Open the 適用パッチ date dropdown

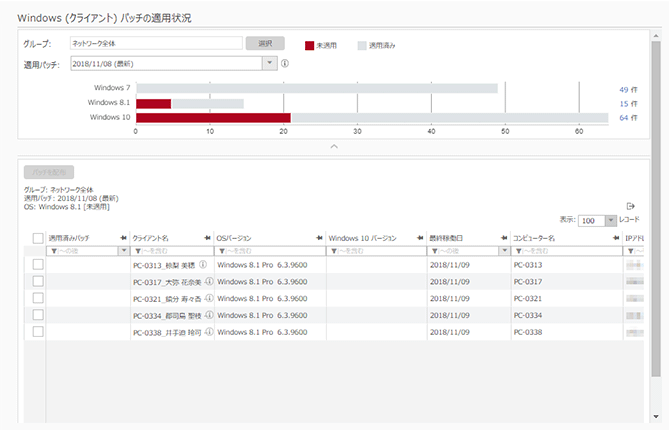[268, 64]
